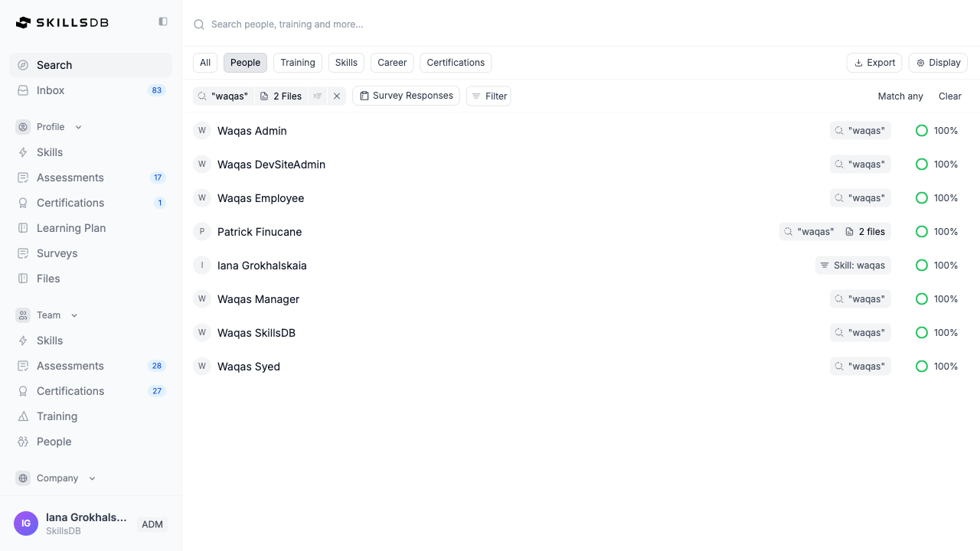980x551 pixels.
Task: Remove the active search filter with X
Action: (x=337, y=96)
